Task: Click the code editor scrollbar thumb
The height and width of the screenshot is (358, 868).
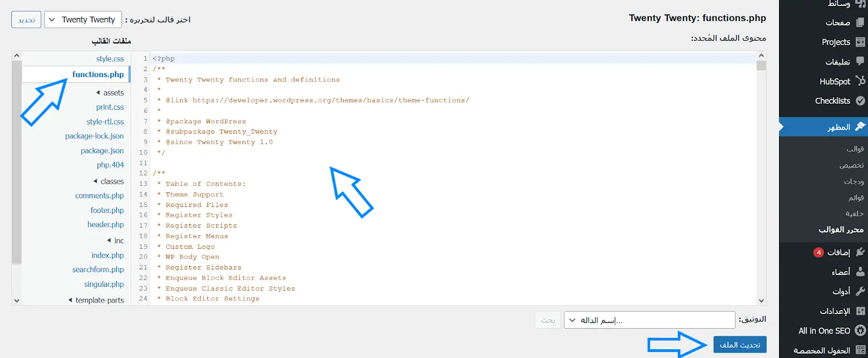Action: tap(761, 65)
